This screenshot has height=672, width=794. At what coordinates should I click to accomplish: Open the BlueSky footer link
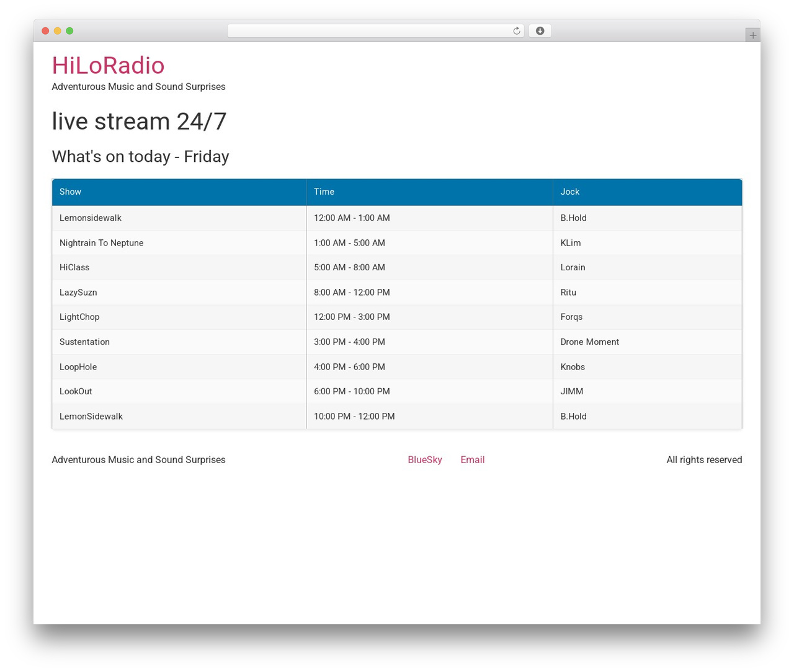(x=425, y=460)
